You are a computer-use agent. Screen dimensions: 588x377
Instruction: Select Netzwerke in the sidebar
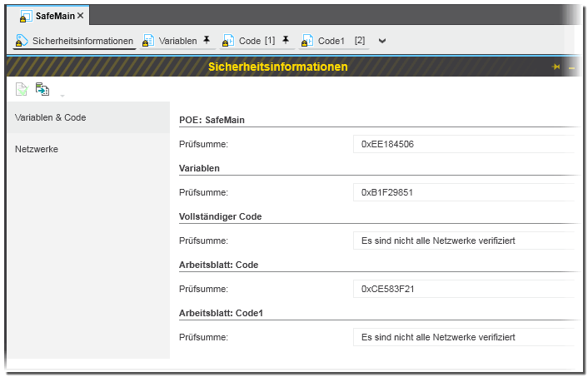pyautogui.click(x=37, y=149)
